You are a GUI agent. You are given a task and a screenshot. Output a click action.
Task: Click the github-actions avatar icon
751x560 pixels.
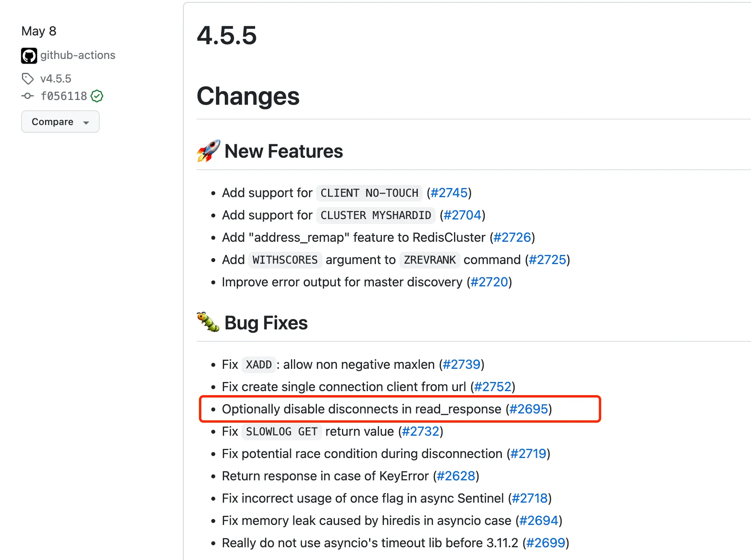click(x=29, y=55)
